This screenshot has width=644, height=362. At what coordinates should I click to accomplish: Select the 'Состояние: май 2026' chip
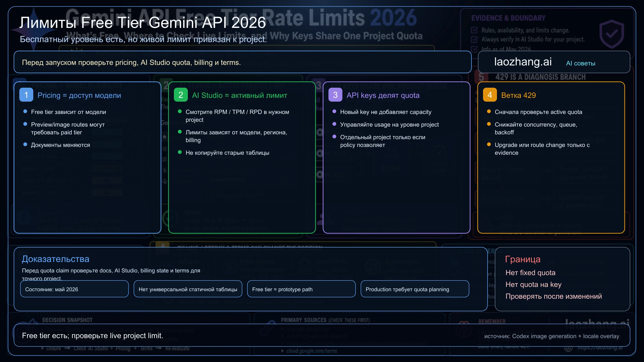pyautogui.click(x=74, y=289)
